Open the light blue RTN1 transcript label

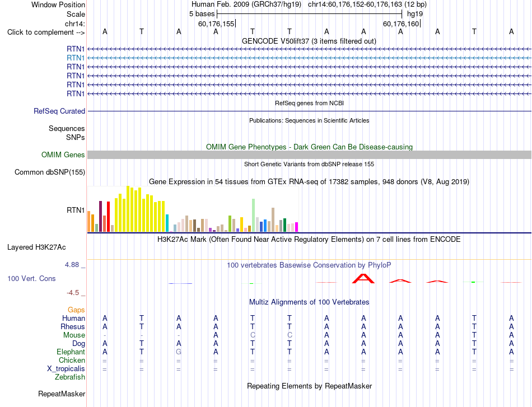[x=76, y=58]
